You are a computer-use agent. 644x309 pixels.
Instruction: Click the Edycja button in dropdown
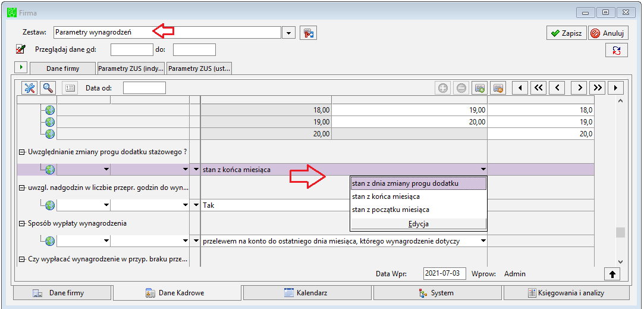418,224
